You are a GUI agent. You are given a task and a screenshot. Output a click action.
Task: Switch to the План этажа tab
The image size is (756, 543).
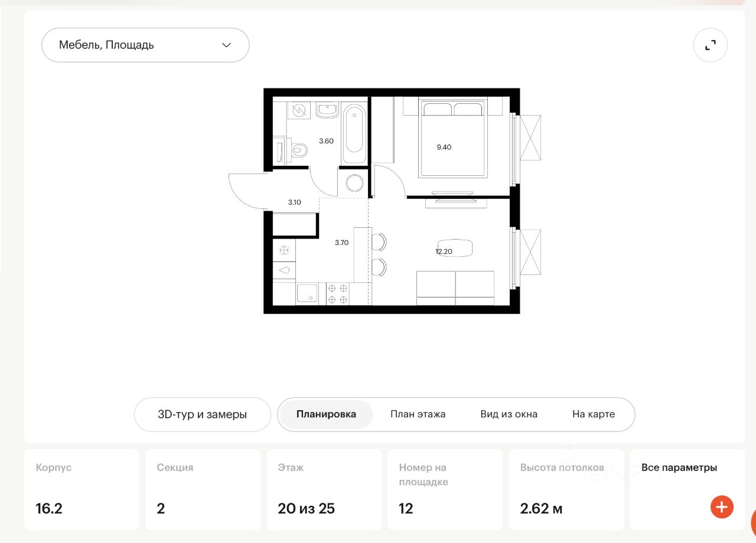[418, 414]
